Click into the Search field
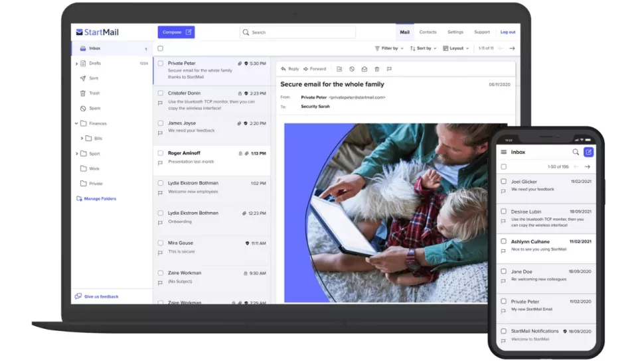Image resolution: width=644 pixels, height=362 pixels. (x=298, y=32)
